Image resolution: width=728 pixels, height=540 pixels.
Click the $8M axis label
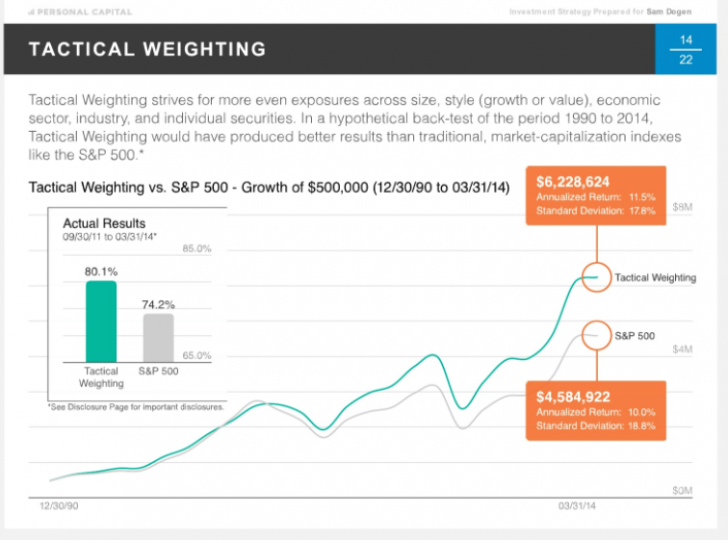click(682, 207)
